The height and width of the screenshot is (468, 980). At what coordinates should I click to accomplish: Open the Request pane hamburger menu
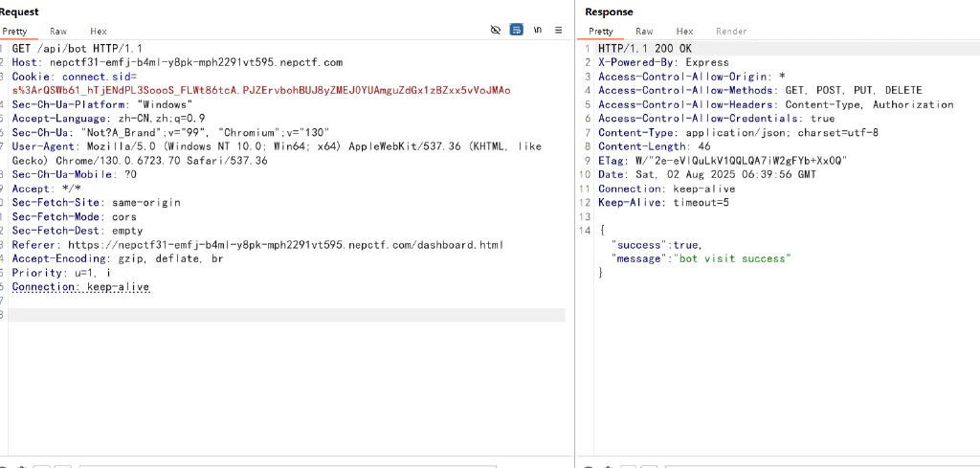[559, 30]
